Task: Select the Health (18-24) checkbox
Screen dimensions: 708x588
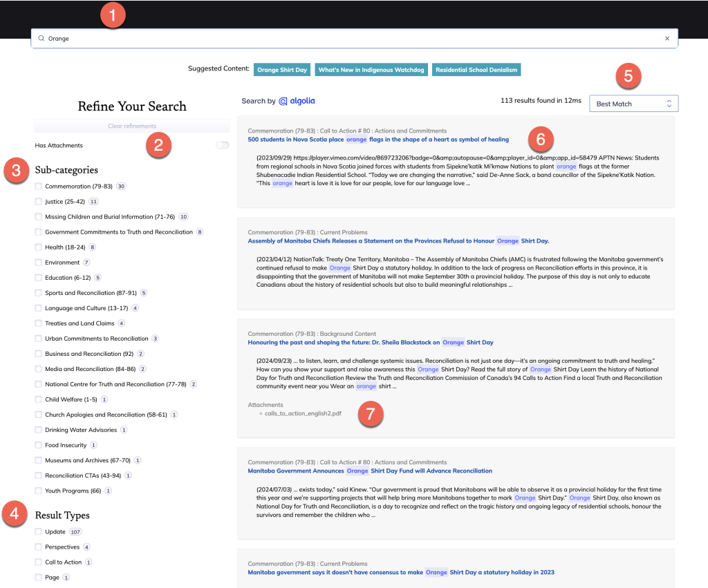Action: coord(39,247)
